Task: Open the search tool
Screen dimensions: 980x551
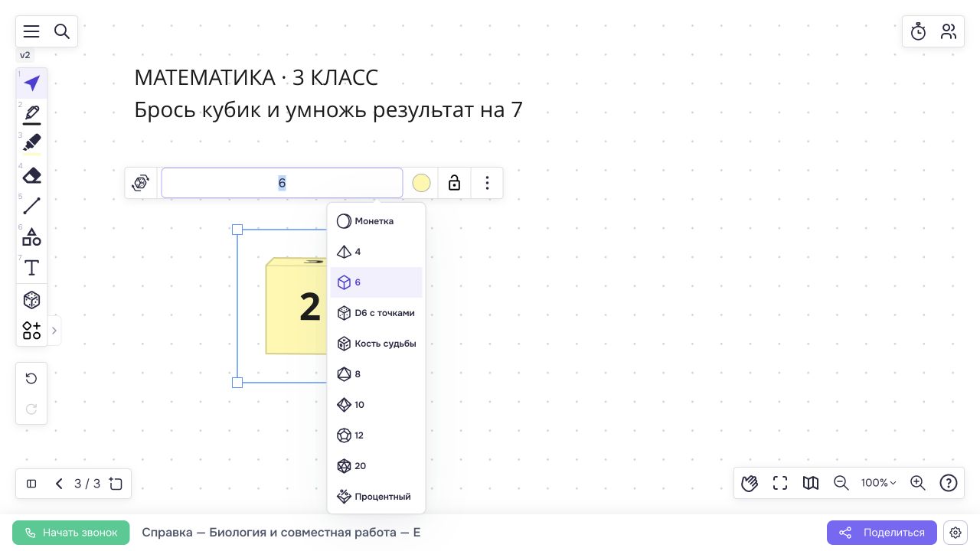Action: [x=62, y=31]
